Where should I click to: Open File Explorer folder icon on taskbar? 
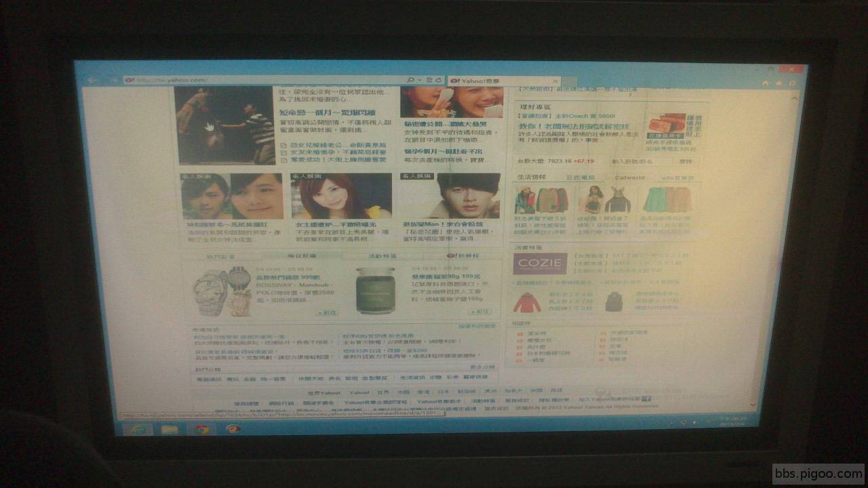pos(170,429)
